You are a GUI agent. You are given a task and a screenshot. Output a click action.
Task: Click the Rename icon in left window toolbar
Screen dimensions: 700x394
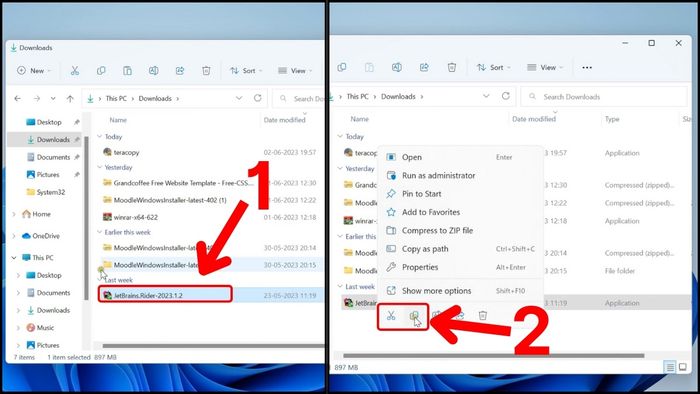pos(154,71)
